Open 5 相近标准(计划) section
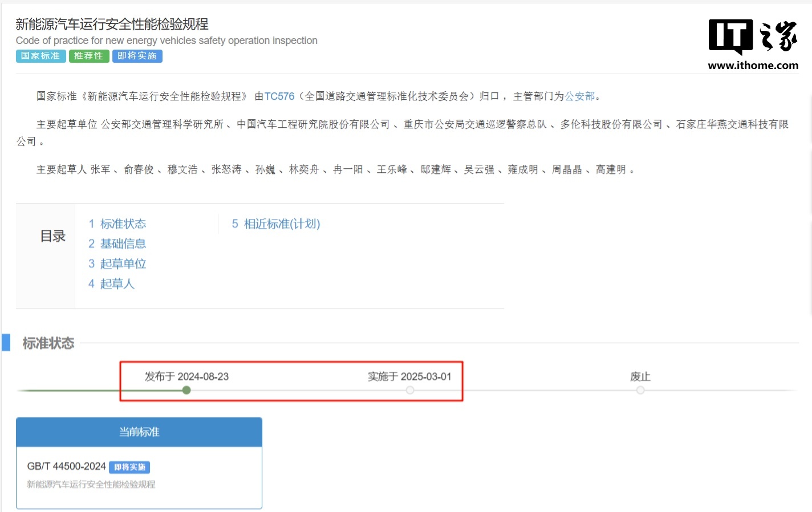Viewport: 812px width, 512px height. 276,224
